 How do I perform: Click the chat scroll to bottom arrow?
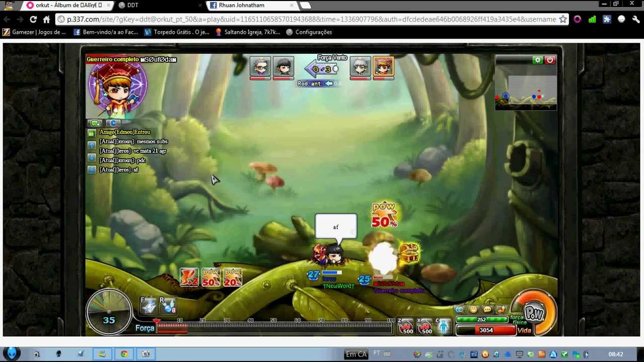pos(92,170)
